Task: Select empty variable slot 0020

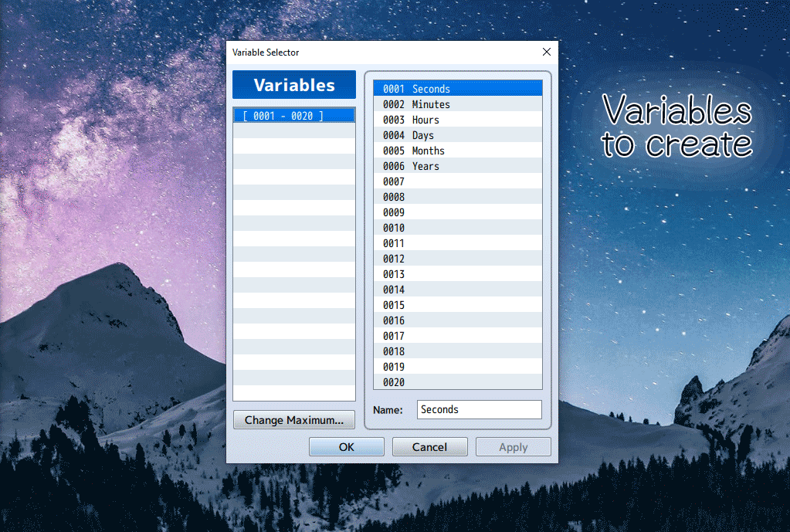Action: (x=457, y=381)
